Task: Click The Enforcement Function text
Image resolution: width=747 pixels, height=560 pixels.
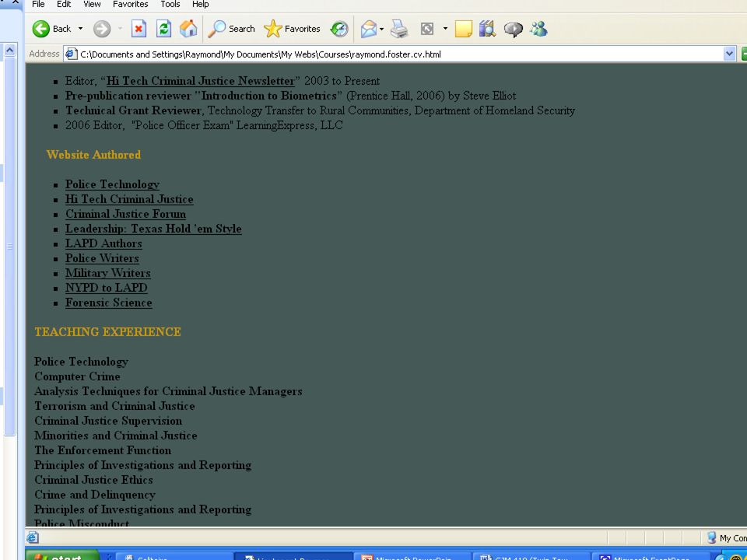Action: 103,450
